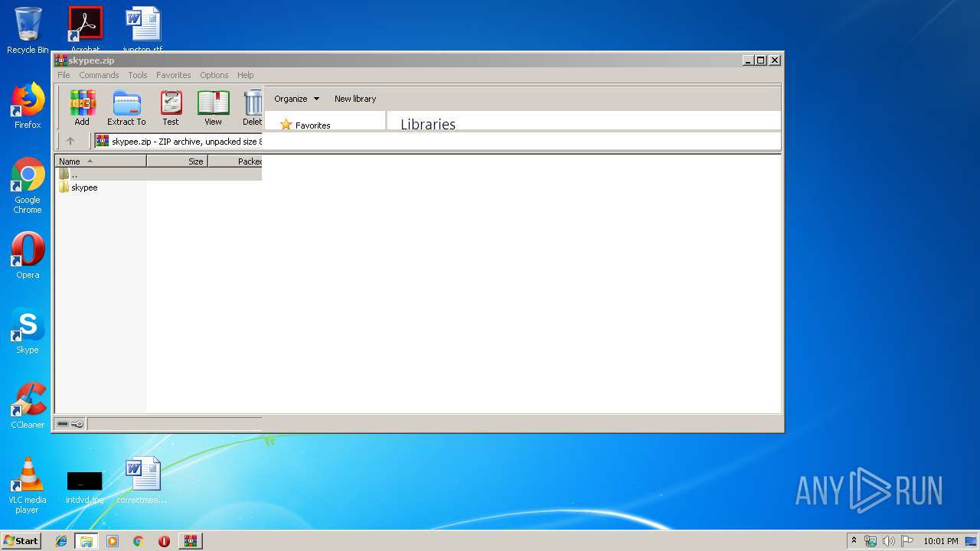Show hidden tray icons arrow
This screenshot has width=980, height=551.
pos(854,541)
